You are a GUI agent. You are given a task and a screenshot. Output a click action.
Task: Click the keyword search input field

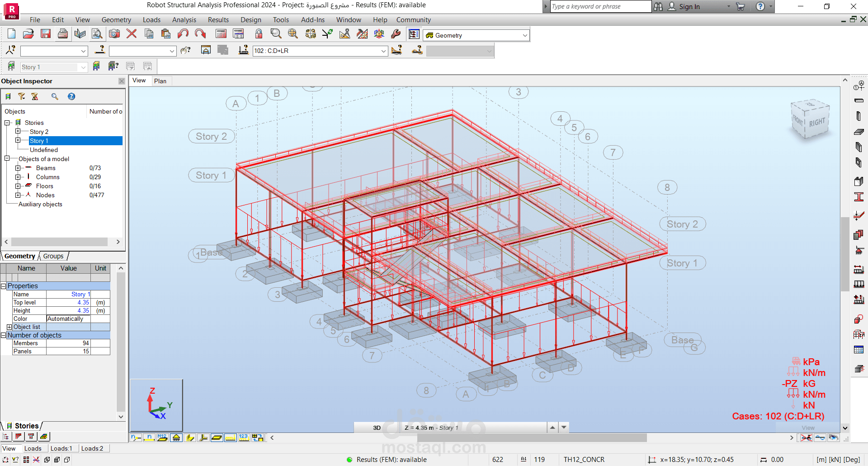[x=601, y=6]
